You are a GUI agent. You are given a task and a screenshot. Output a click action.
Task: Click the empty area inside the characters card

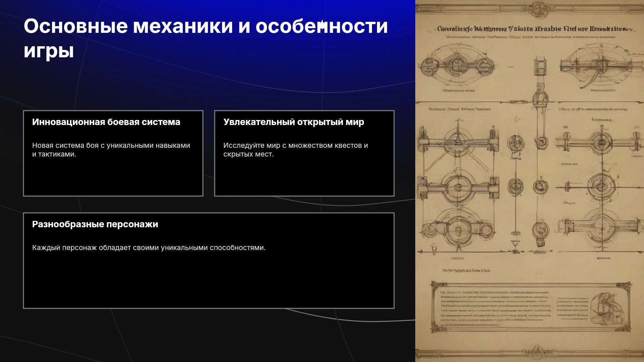pos(209,280)
